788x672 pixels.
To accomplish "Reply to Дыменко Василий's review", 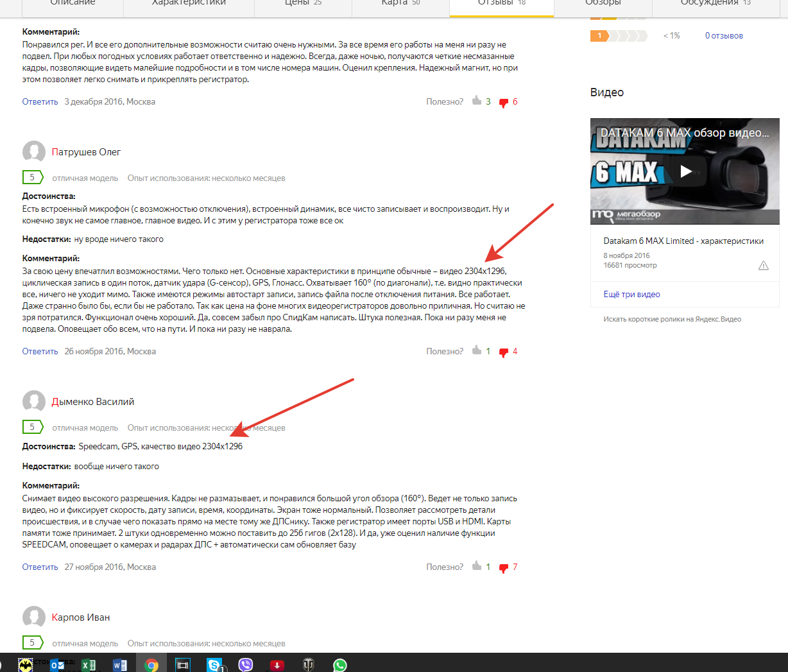I will coord(40,567).
